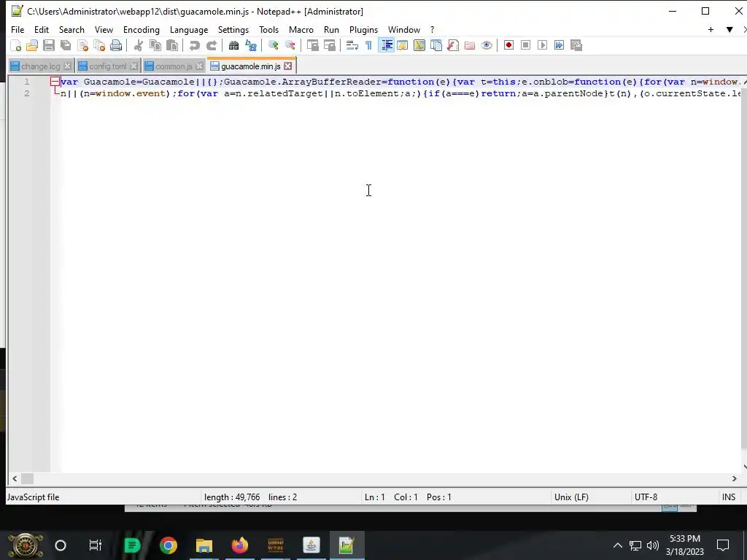Open the Function List panel icon
The height and width of the screenshot is (560, 747).
point(452,45)
